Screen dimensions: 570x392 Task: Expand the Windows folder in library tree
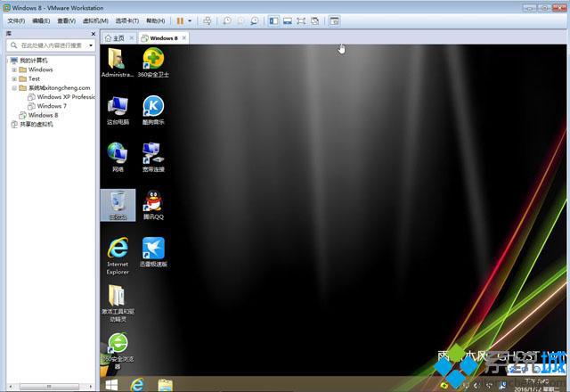pos(14,69)
